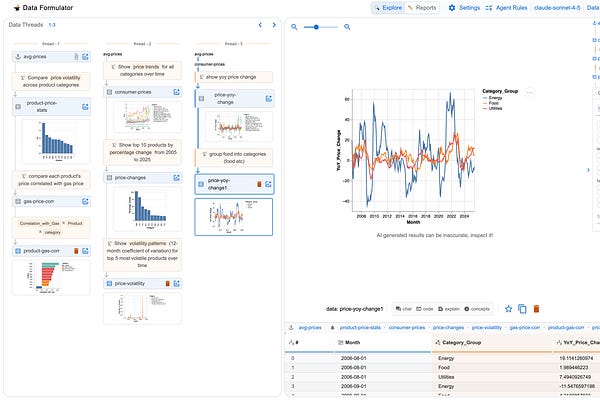
Task: Toggle concepts view for price-yoy-change1
Action: pos(477,309)
